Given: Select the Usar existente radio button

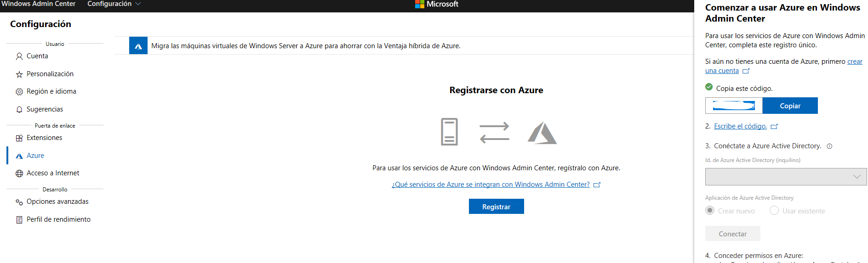Looking at the screenshot, I should pos(774,211).
